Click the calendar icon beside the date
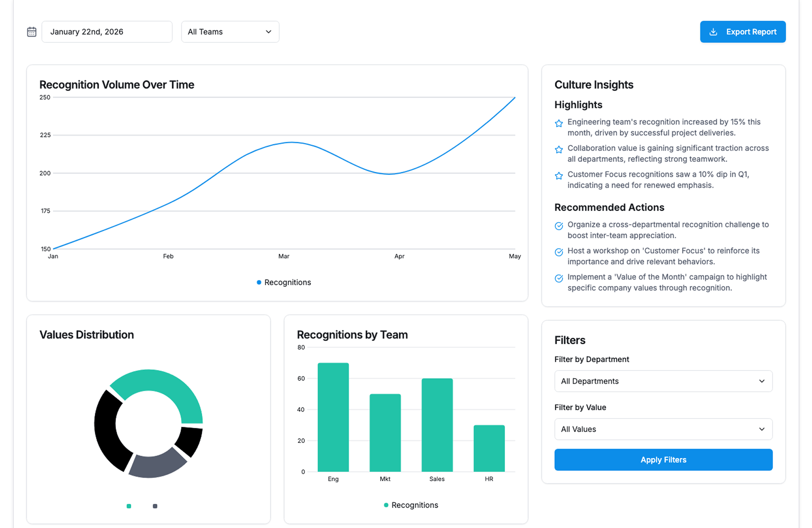Screen dimensions: 812x528 [32, 32]
